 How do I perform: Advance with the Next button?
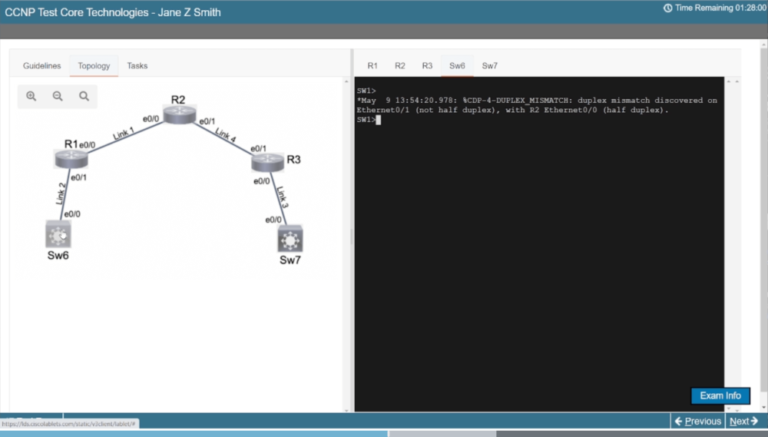743,422
